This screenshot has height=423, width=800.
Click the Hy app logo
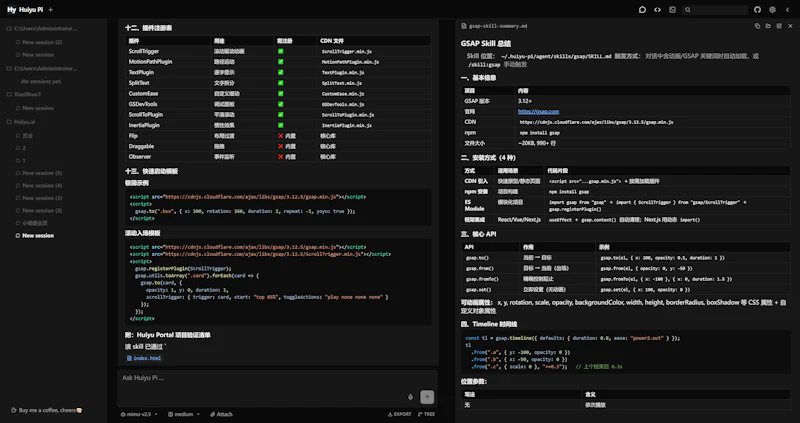pos(11,10)
